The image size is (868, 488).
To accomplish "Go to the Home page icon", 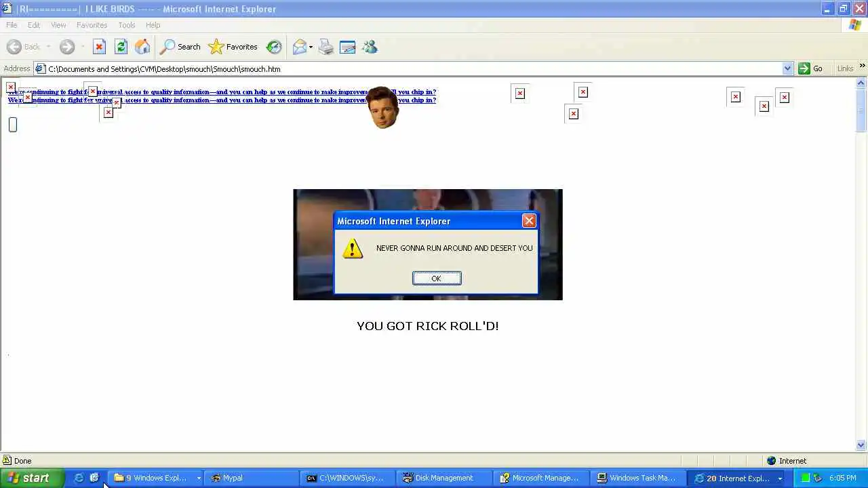I will [x=142, y=47].
